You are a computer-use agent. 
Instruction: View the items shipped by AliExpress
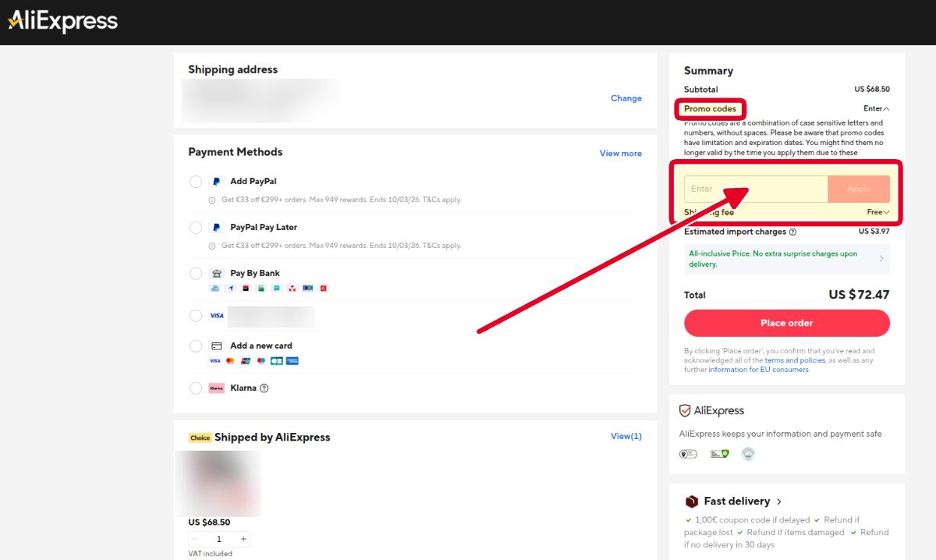click(x=626, y=437)
